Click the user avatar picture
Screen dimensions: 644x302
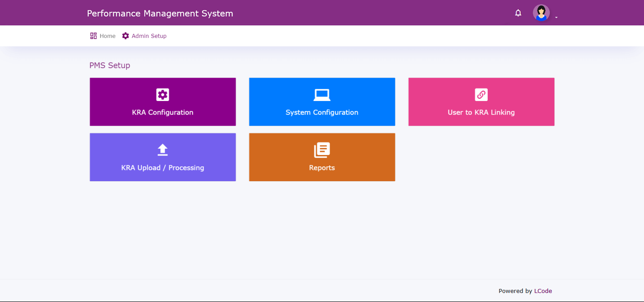541,13
